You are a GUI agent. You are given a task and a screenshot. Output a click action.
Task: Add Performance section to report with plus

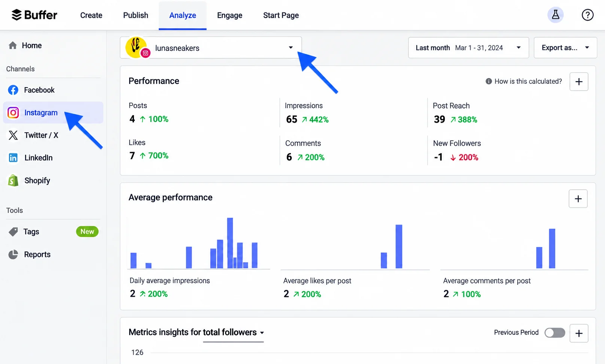579,82
